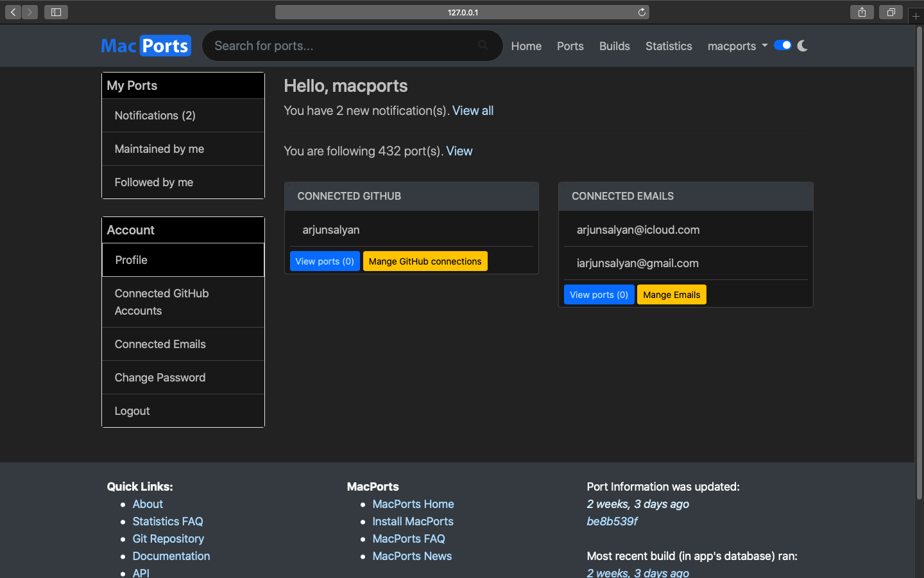Open MacPorts News footer link
The image size is (924, 578).
(412, 556)
